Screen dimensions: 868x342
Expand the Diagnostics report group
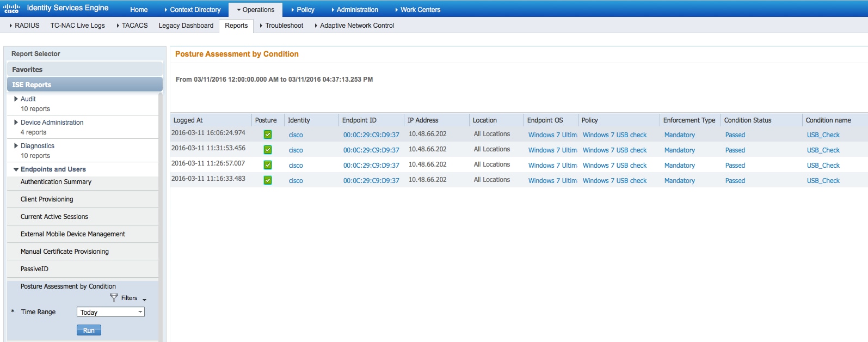pos(16,145)
